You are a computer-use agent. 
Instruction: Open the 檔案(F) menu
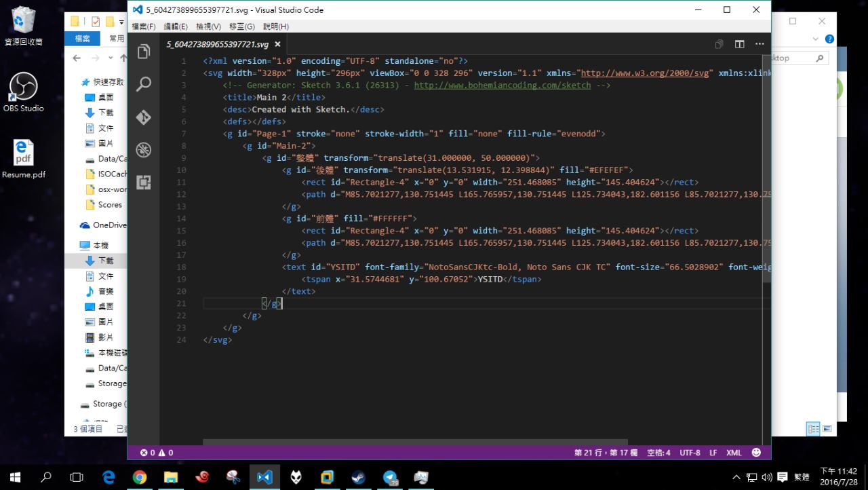point(144,26)
